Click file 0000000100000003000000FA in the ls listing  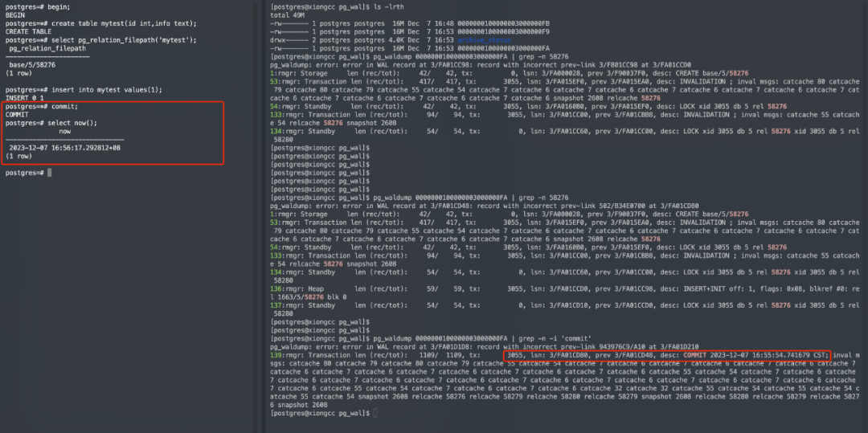(504, 49)
